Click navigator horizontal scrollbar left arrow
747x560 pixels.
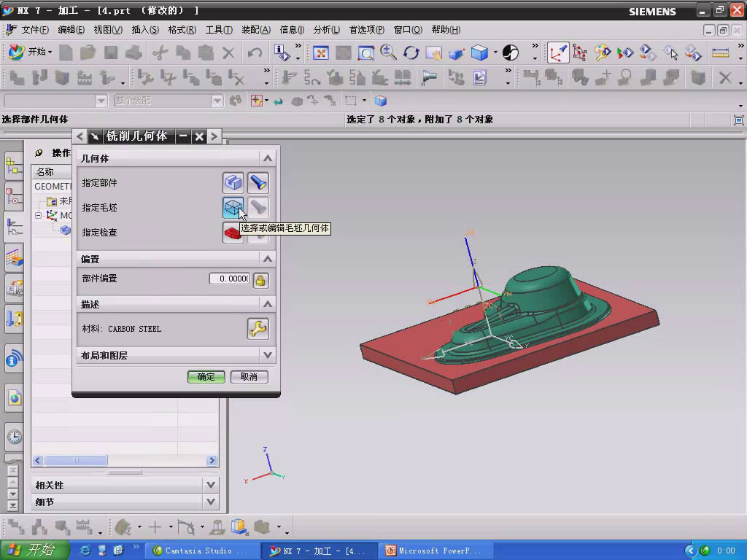(x=38, y=461)
